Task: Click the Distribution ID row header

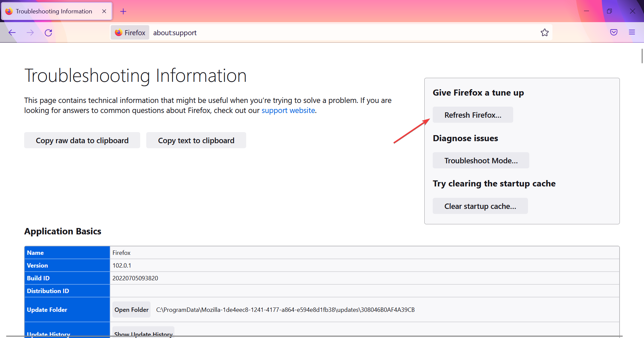Action: [x=67, y=291]
